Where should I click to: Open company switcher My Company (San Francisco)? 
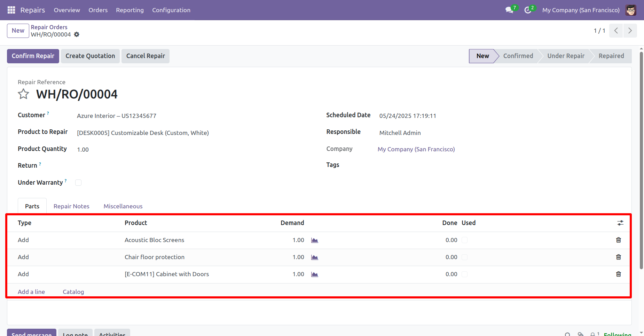pyautogui.click(x=581, y=10)
